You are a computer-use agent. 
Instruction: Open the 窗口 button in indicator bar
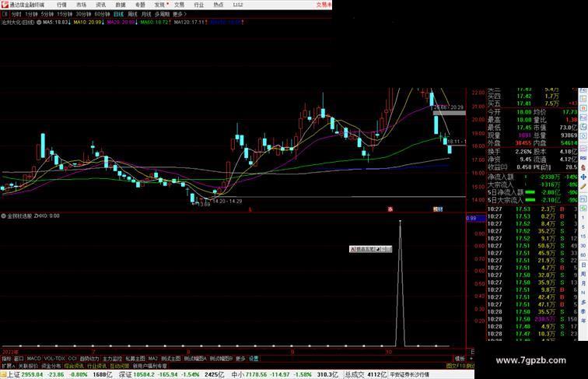coord(19,359)
